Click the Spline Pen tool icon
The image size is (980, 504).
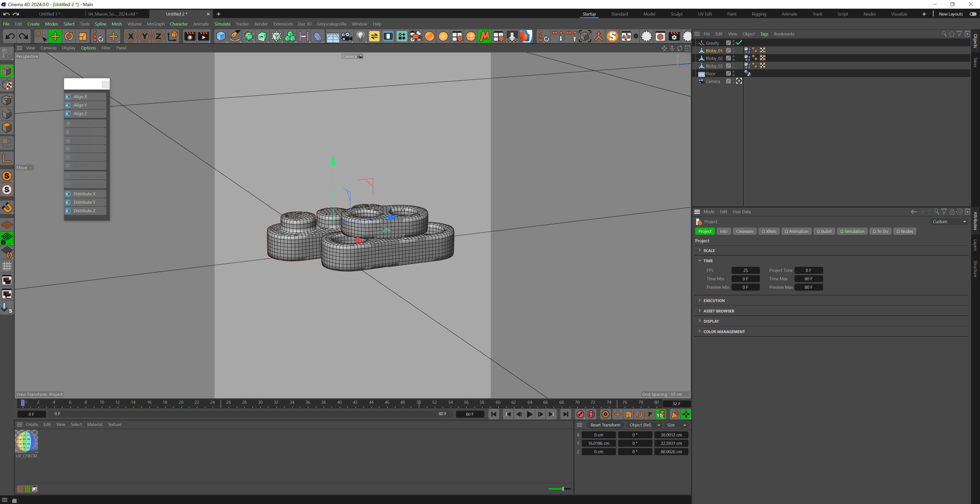[235, 36]
